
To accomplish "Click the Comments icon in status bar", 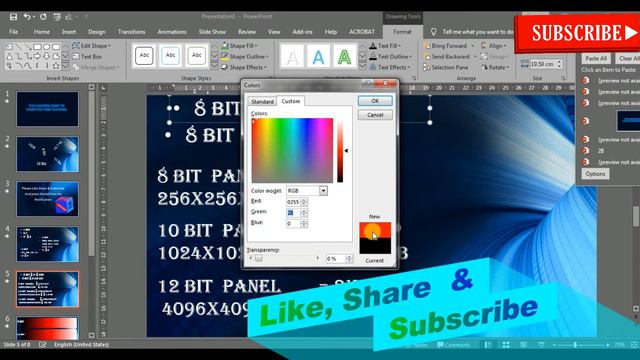I will (x=440, y=345).
